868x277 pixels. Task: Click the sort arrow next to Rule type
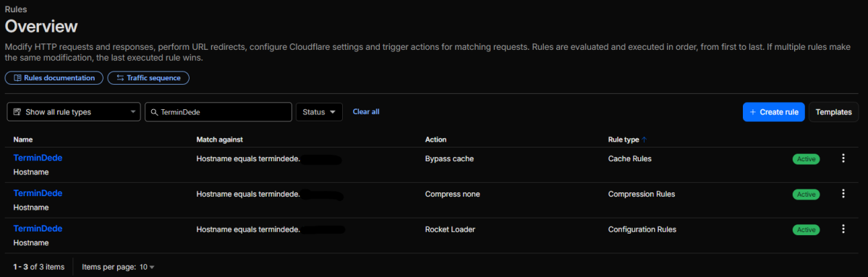[644, 139]
